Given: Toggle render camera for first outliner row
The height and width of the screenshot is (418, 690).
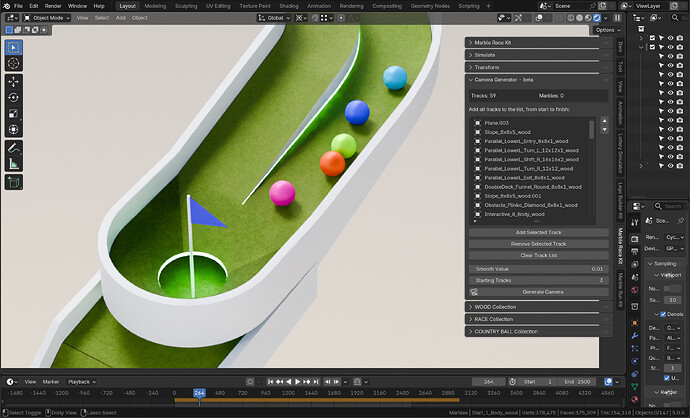Looking at the screenshot, I should pos(680,38).
